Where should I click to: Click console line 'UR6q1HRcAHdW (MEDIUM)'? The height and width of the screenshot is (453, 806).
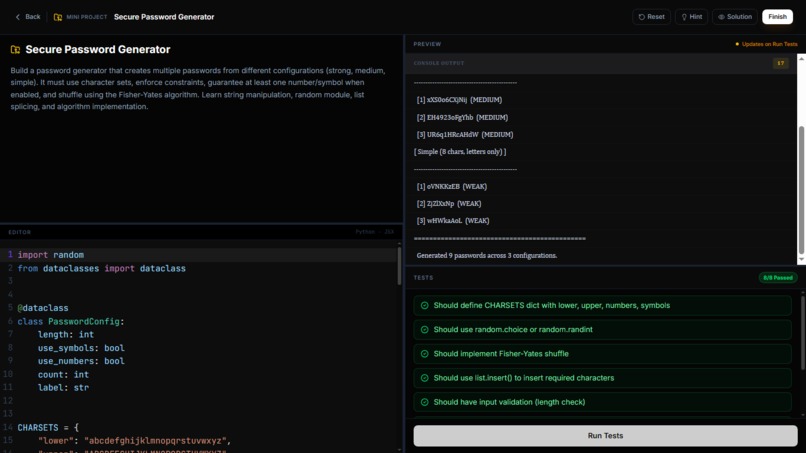click(x=465, y=135)
